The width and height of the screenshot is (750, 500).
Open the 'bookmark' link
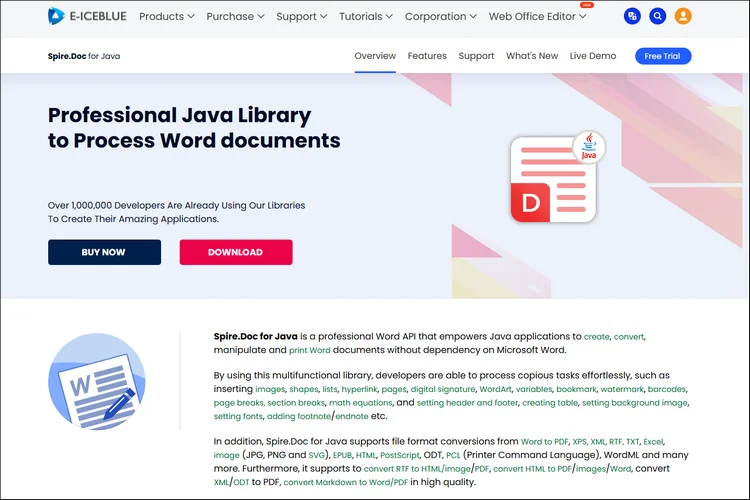(x=576, y=389)
